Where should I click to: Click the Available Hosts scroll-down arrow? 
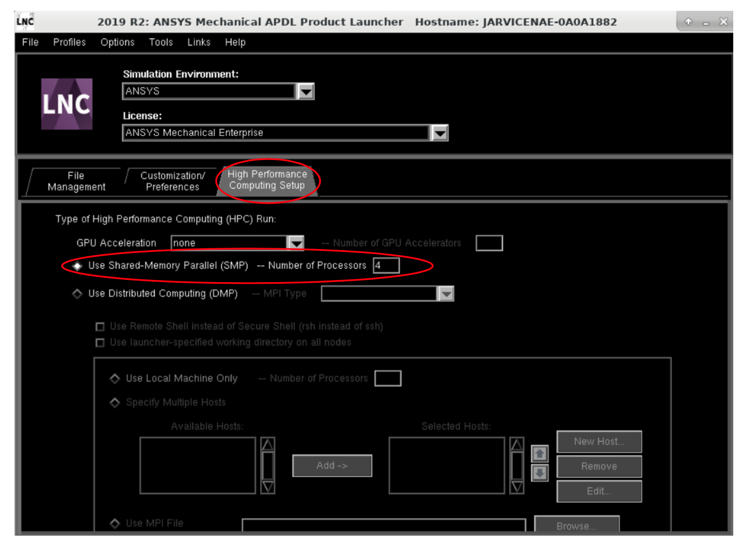tap(268, 487)
